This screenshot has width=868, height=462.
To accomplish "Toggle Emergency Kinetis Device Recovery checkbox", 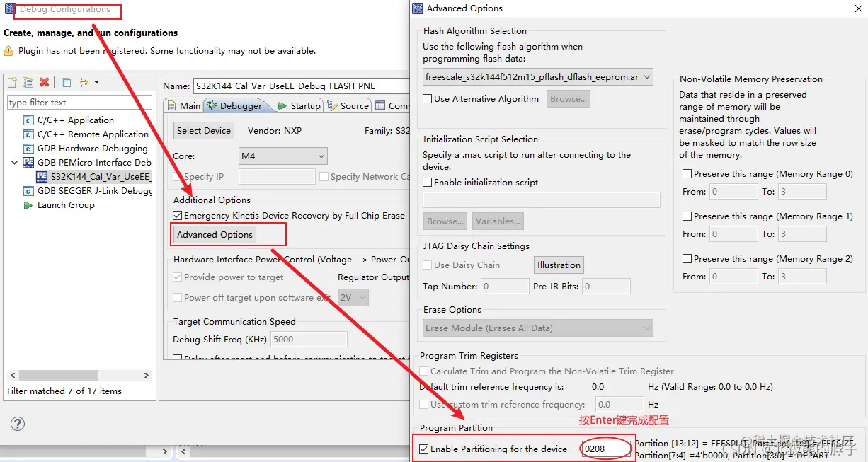I will [x=178, y=215].
